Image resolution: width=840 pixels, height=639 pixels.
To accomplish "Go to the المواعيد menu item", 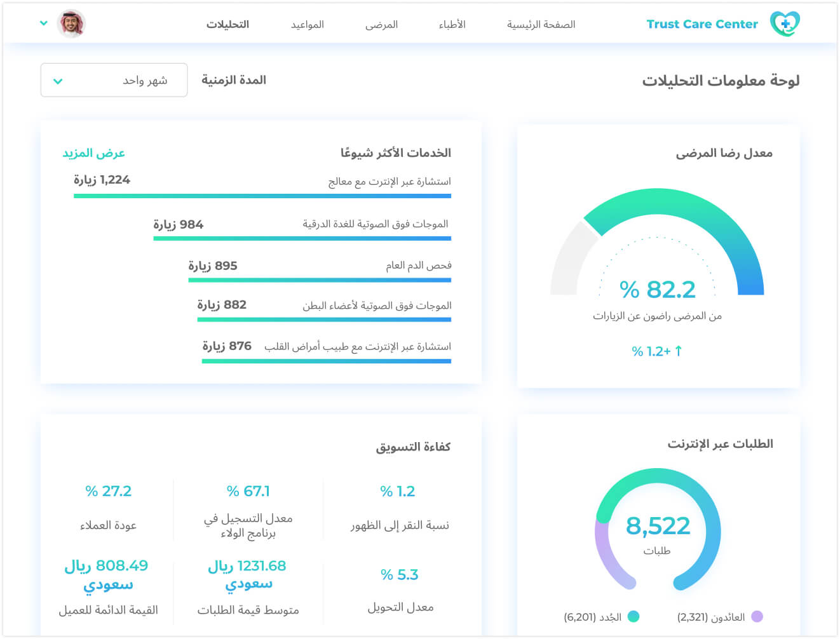I will click(x=308, y=24).
